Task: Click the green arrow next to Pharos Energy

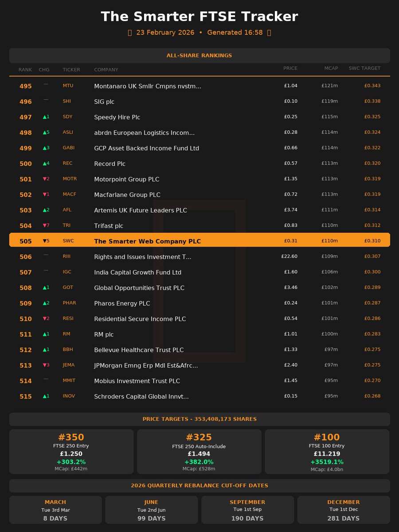Action: tap(44, 303)
